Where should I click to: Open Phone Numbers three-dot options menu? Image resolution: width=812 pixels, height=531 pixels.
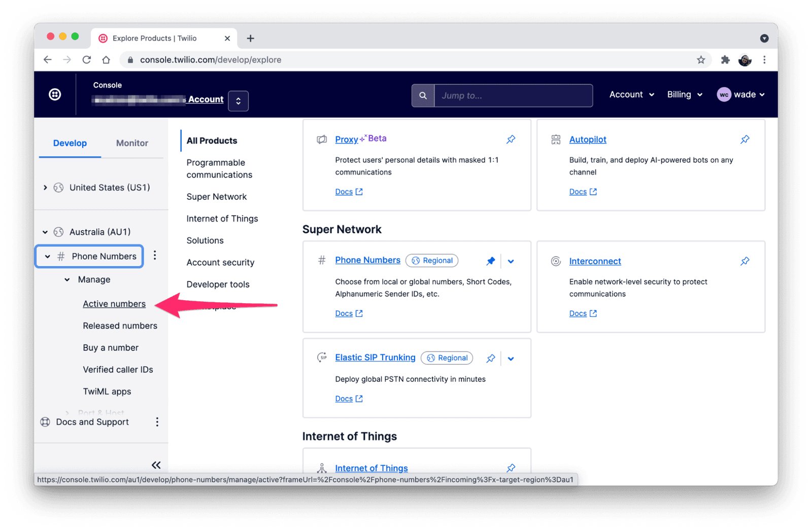(155, 256)
